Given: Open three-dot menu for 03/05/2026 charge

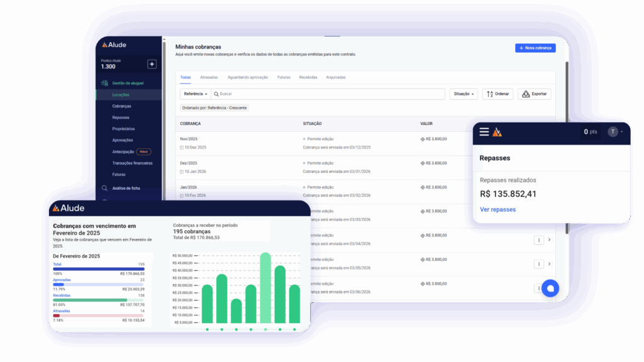Looking at the screenshot, I should [x=538, y=264].
